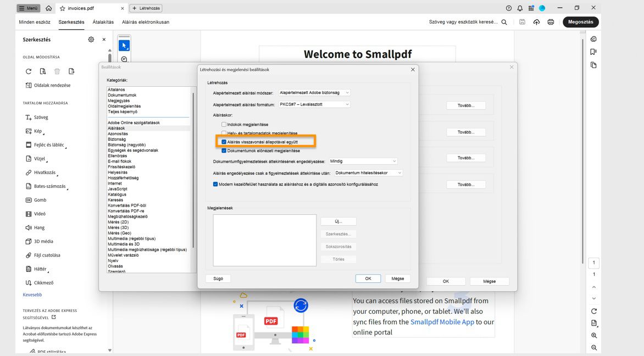Image resolution: width=644 pixels, height=356 pixels.
Task: Toggle Indokok megjelenítése checkbox
Action: tap(224, 124)
